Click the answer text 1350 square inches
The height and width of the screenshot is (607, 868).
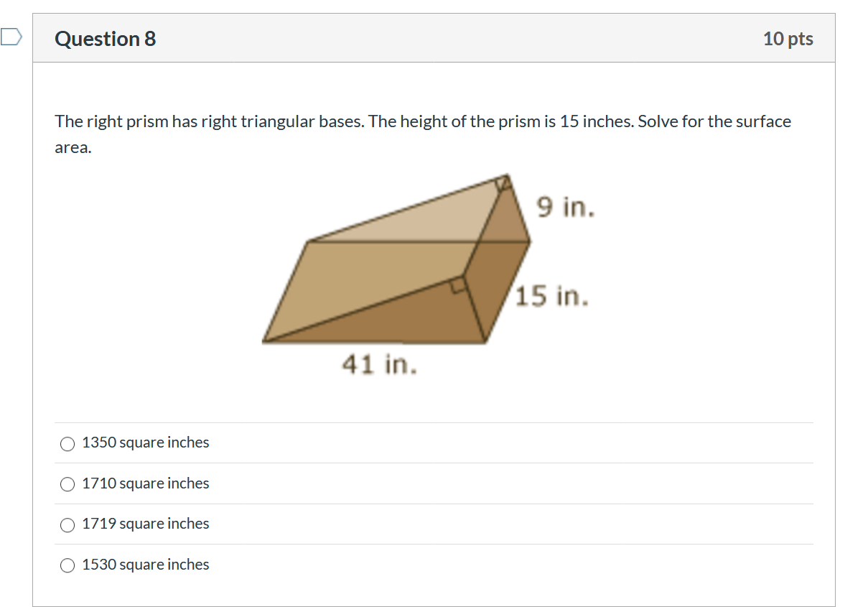[145, 443]
